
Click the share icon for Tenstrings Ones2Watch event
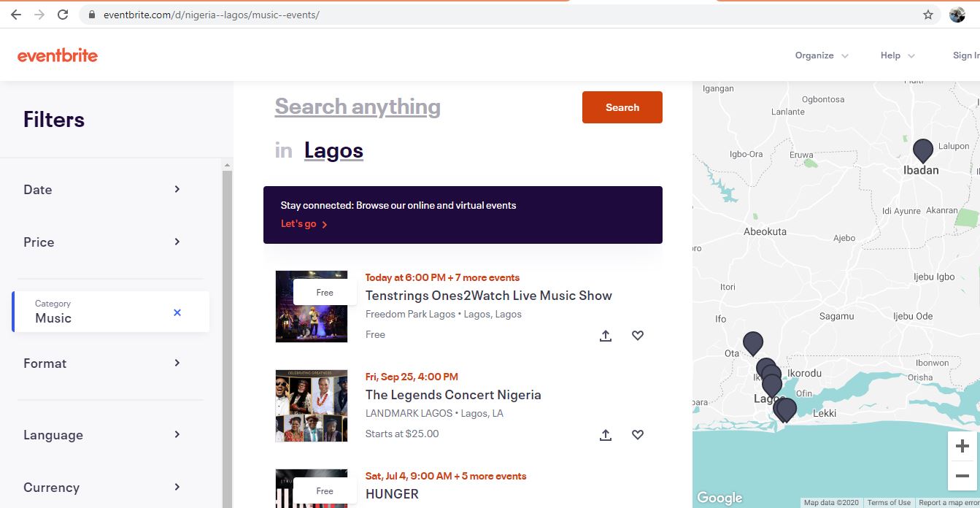[606, 336]
